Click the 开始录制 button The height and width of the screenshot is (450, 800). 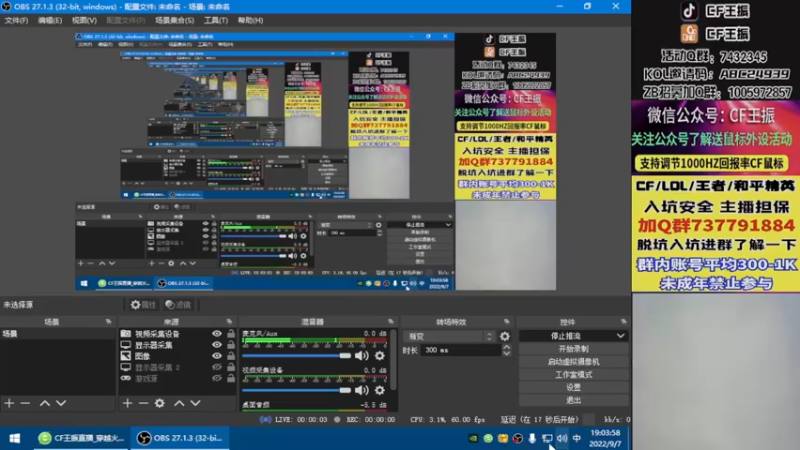[x=573, y=349]
